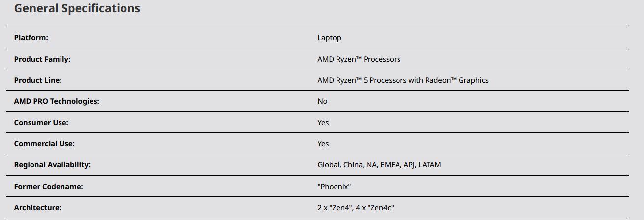This screenshot has height=220, width=644.
Task: Select the Commercial Use label
Action: coord(44,144)
